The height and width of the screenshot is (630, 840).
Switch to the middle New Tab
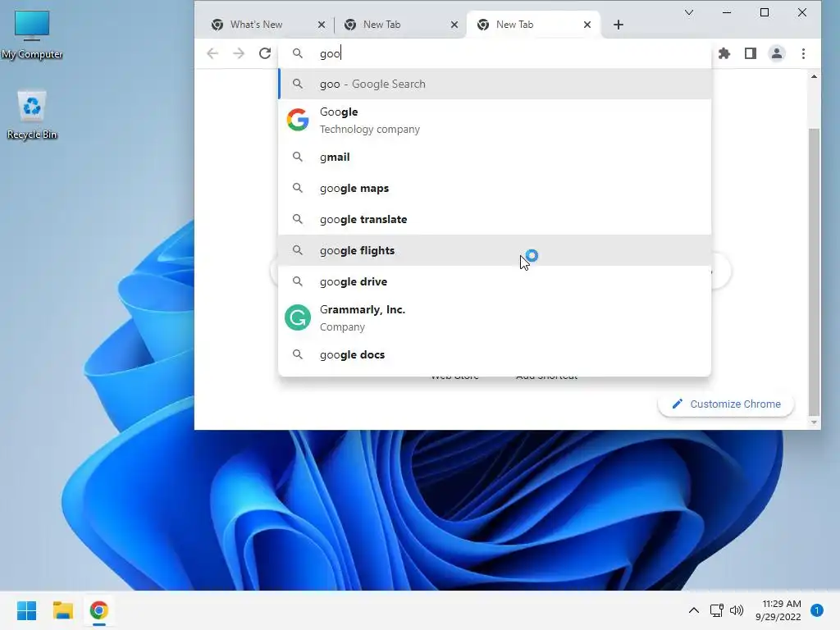(x=399, y=25)
